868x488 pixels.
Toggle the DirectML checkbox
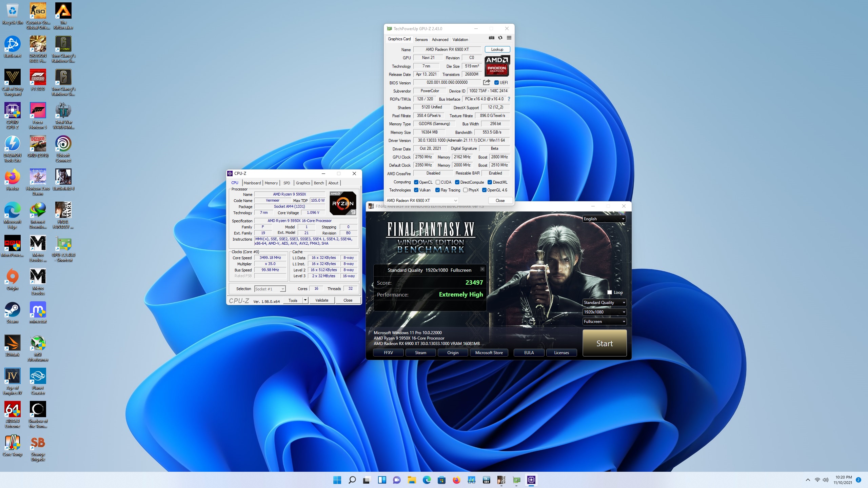pos(490,182)
